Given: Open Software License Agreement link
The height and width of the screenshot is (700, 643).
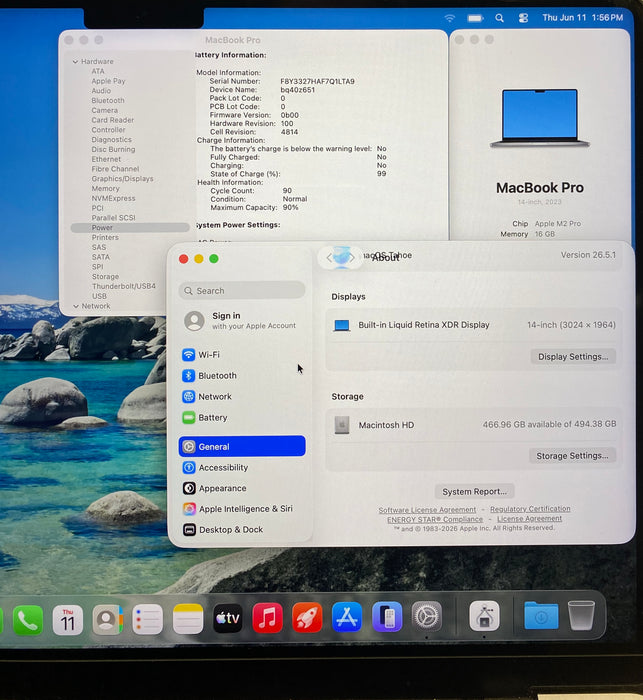Looking at the screenshot, I should 427,510.
